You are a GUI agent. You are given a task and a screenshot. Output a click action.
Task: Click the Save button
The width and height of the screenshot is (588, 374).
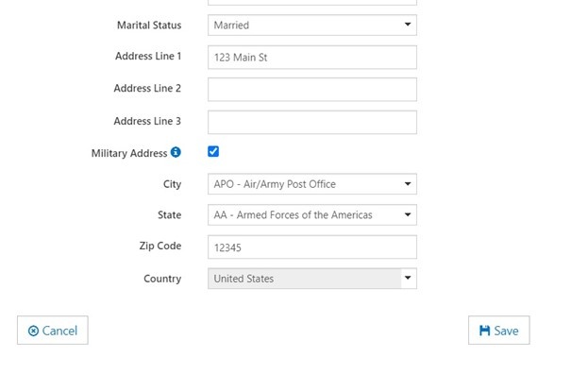click(x=498, y=331)
